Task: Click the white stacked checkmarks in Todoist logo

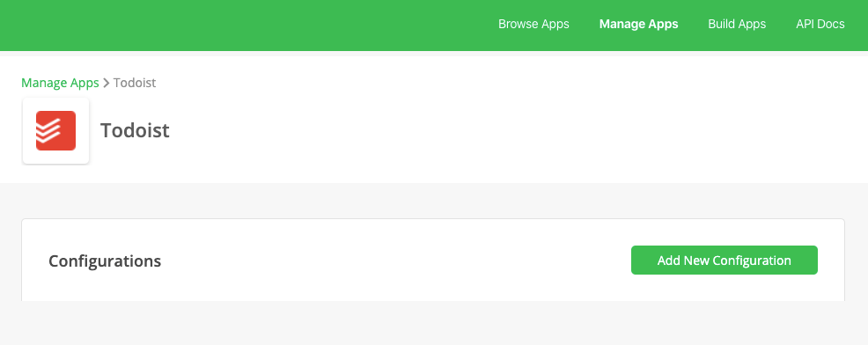Action: tap(48, 130)
